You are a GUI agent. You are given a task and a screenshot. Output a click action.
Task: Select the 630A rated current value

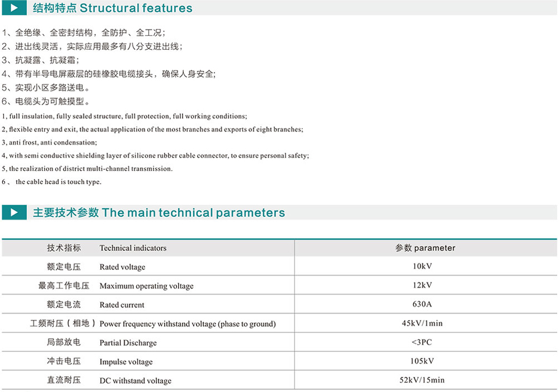click(422, 304)
